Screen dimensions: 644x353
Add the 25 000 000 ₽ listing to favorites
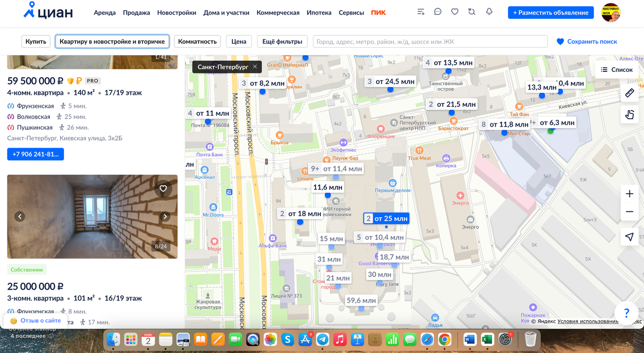point(163,188)
